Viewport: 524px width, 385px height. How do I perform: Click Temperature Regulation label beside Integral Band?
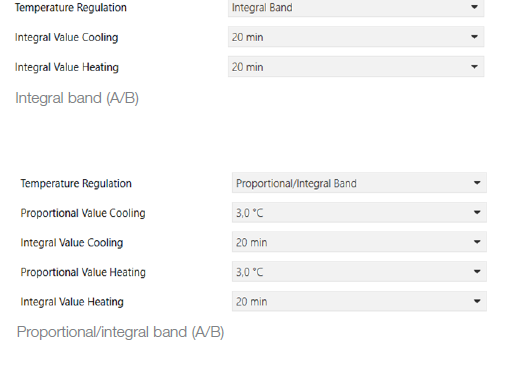[71, 7]
